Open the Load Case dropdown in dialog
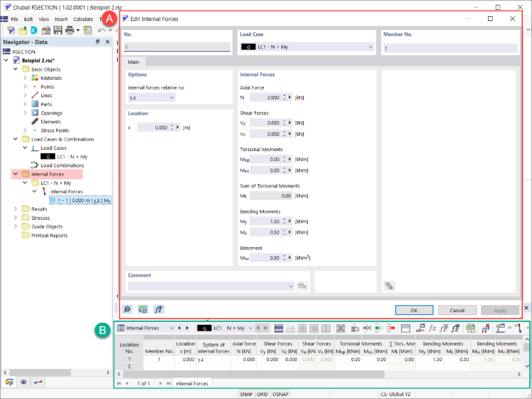The height and width of the screenshot is (399, 532). [370, 47]
